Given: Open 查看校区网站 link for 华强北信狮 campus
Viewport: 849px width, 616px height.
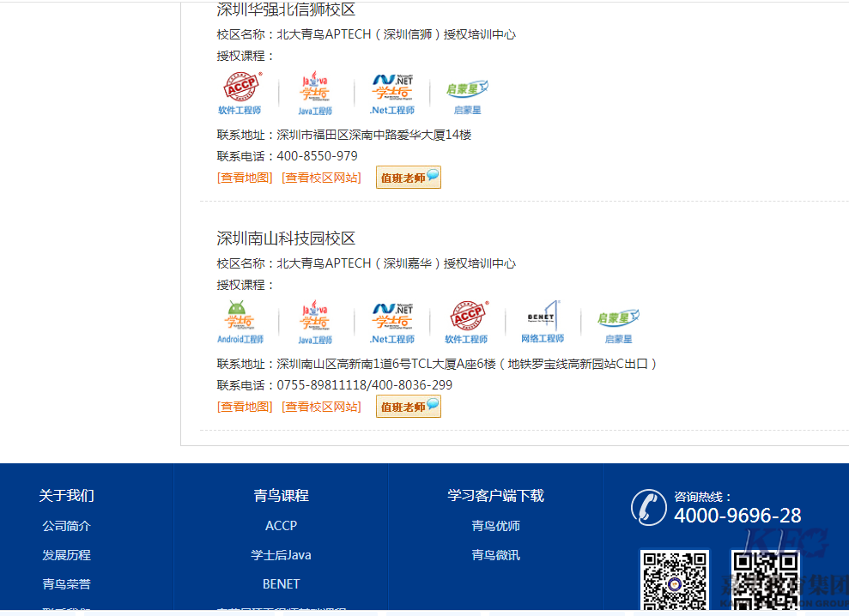Looking at the screenshot, I should click(x=322, y=178).
